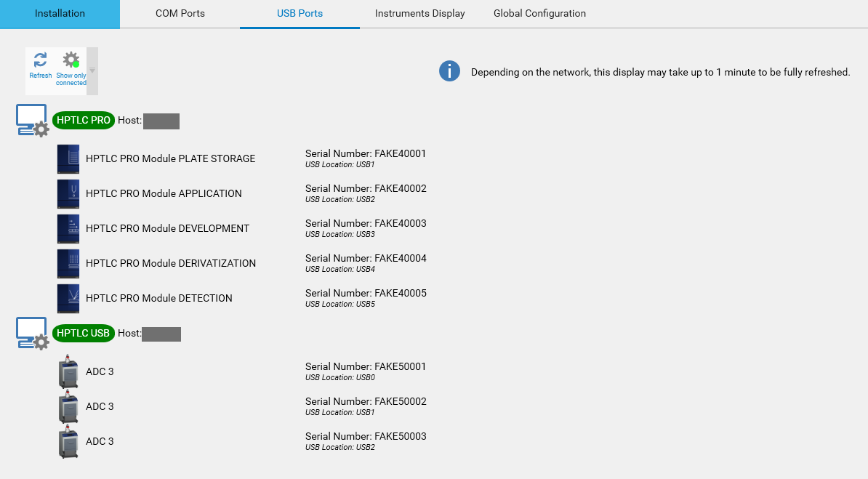This screenshot has width=868, height=479.
Task: Select ADC 3 entry at USB Location USB2
Action: (x=100, y=441)
